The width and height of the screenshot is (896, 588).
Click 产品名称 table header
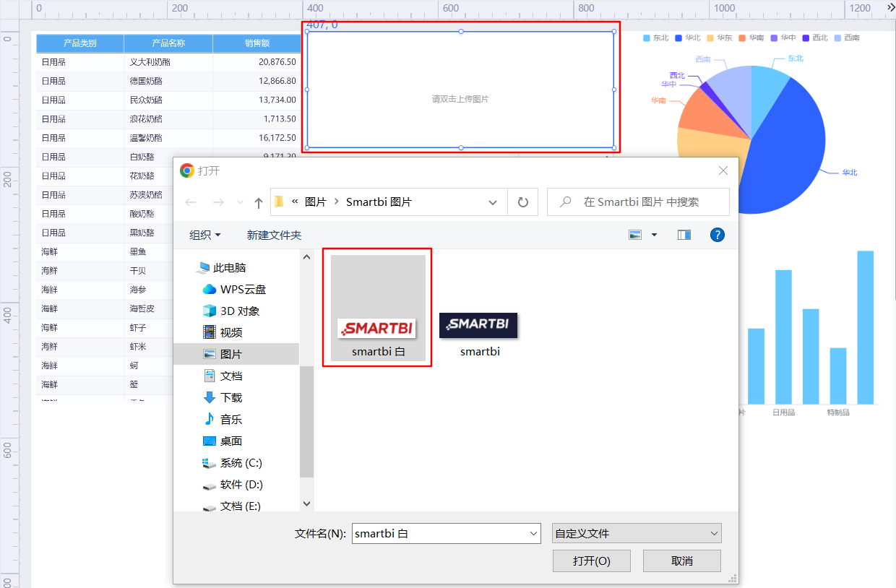point(168,43)
